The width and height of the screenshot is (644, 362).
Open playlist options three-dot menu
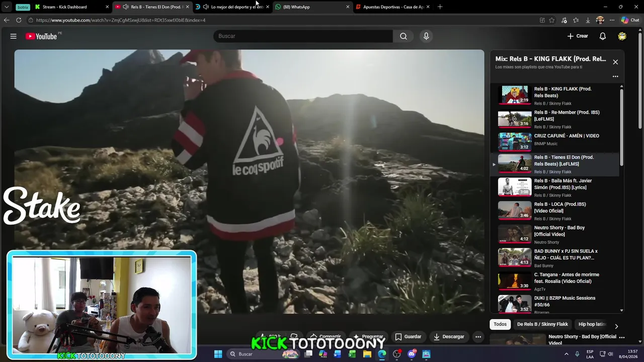coord(615,76)
